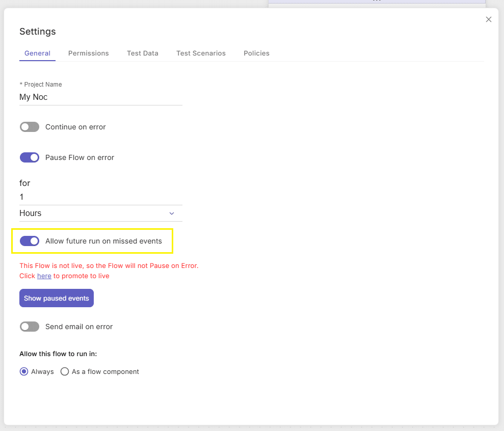
Task: Turn off Allow future run on missed events
Action: (30, 241)
